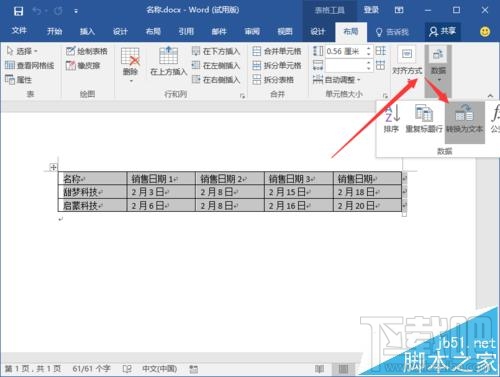500x377 pixels.
Task: Open the 文件 menu tab
Action: 19,31
